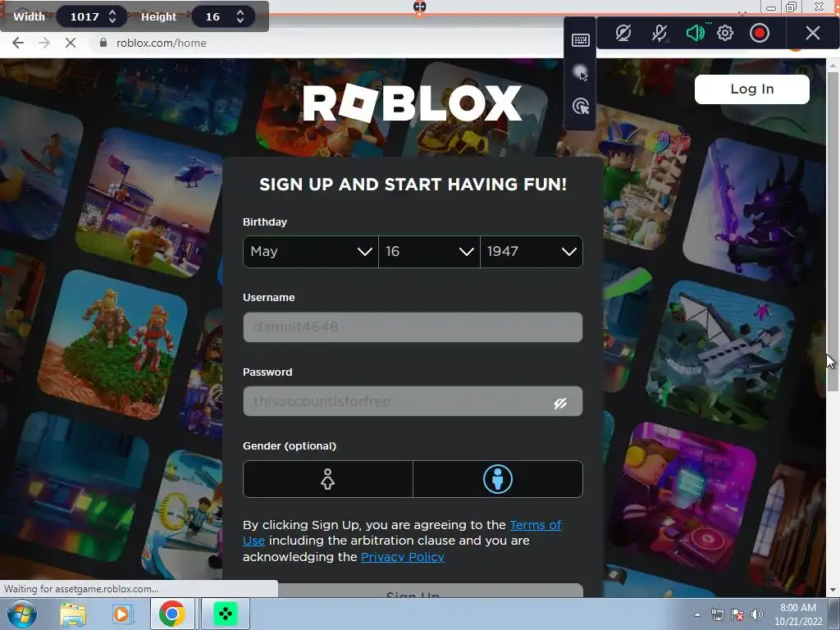
Task: Switch to Chrome in the taskbar
Action: [x=172, y=614]
